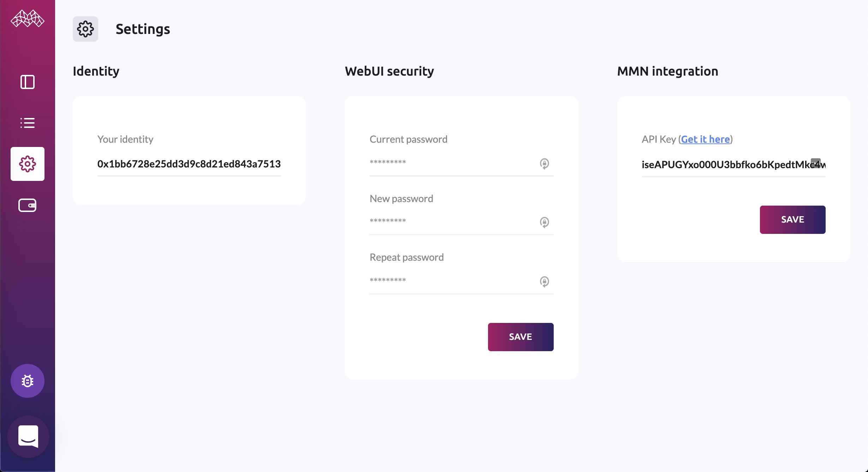Image resolution: width=868 pixels, height=472 pixels.
Task: Save the MMN integration API key
Action: point(792,220)
